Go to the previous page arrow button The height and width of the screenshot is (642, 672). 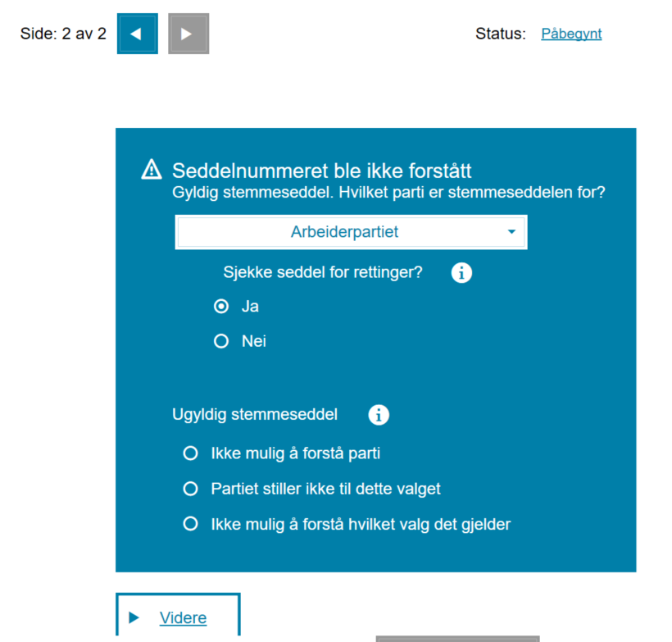pyautogui.click(x=138, y=34)
